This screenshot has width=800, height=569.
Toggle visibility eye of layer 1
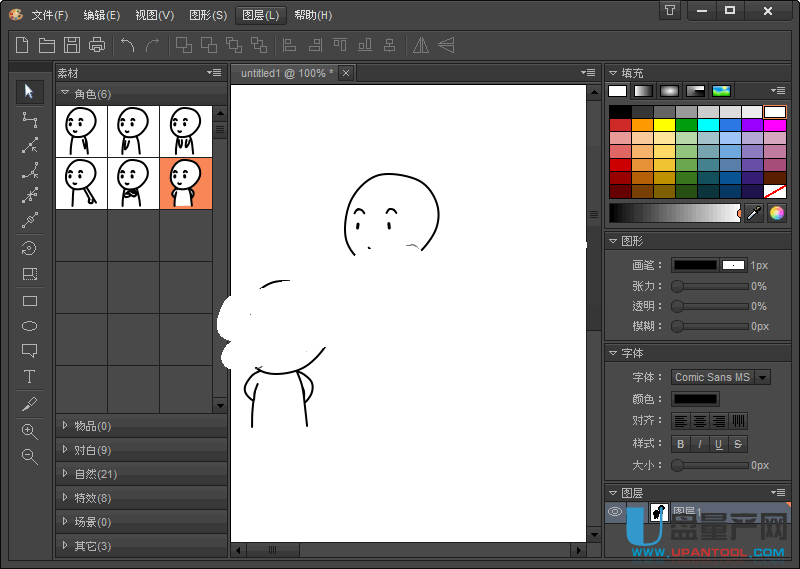(x=617, y=512)
